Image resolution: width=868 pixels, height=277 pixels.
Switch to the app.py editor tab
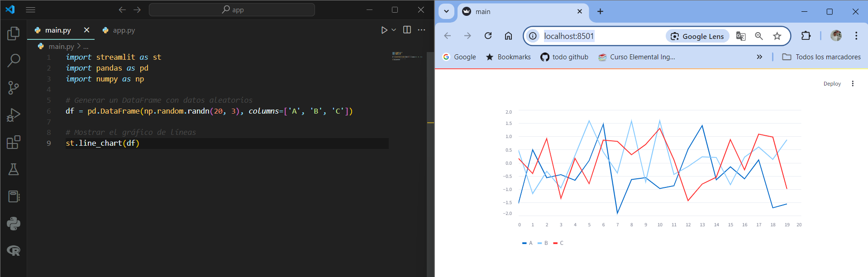[x=119, y=30]
